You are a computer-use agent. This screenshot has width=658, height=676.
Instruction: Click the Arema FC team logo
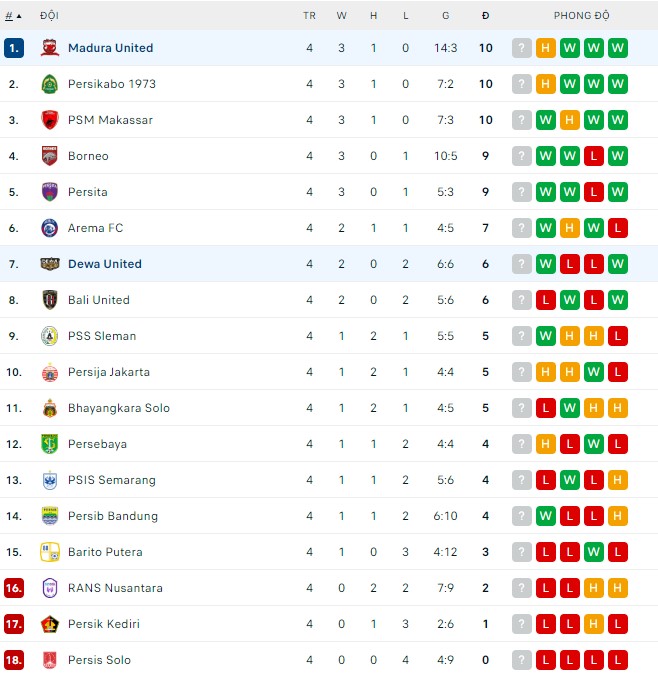50,228
